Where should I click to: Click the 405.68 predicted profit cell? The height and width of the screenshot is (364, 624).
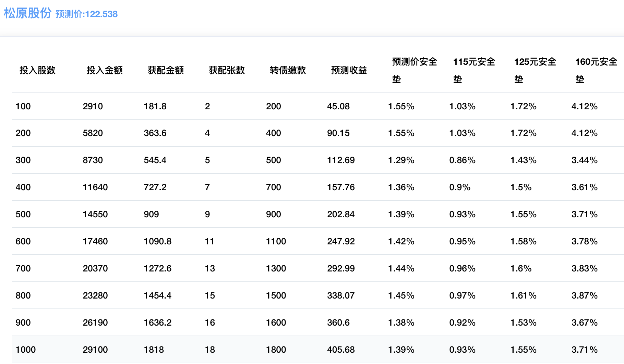[x=341, y=350]
